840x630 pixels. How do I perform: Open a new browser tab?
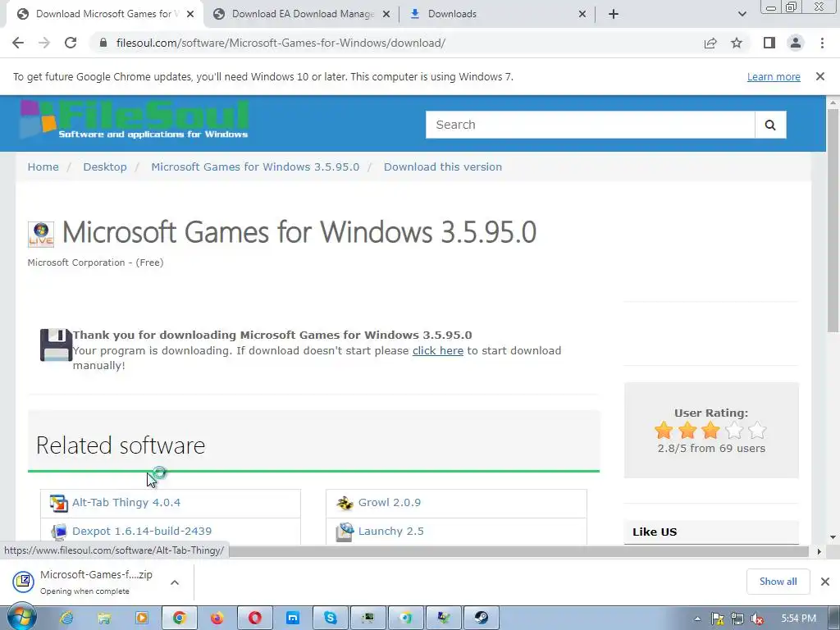[x=614, y=14]
